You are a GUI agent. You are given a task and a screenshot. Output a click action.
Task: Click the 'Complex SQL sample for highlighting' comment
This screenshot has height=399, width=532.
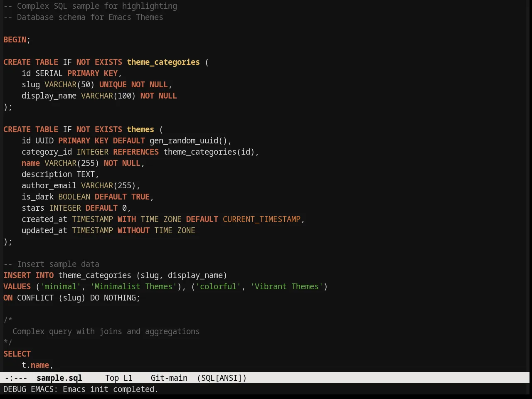pyautogui.click(x=90, y=6)
